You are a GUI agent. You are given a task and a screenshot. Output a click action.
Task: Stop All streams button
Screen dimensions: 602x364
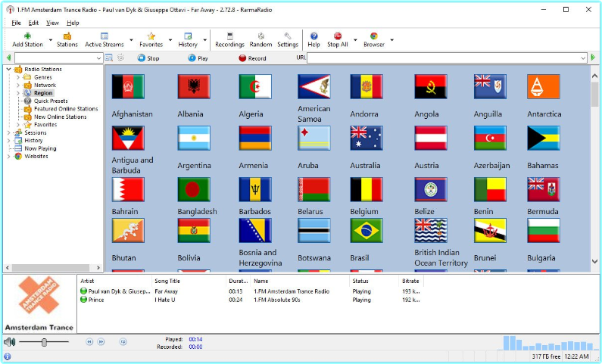coord(338,40)
